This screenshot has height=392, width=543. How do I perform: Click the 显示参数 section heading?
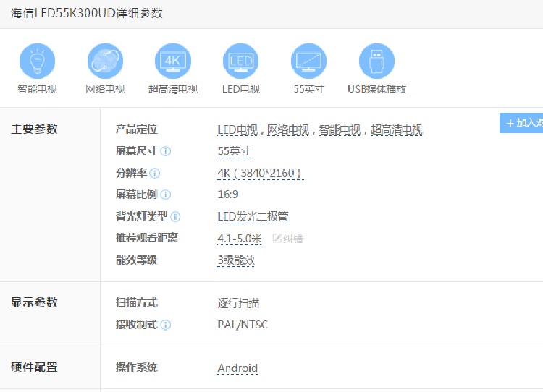pyautogui.click(x=34, y=302)
